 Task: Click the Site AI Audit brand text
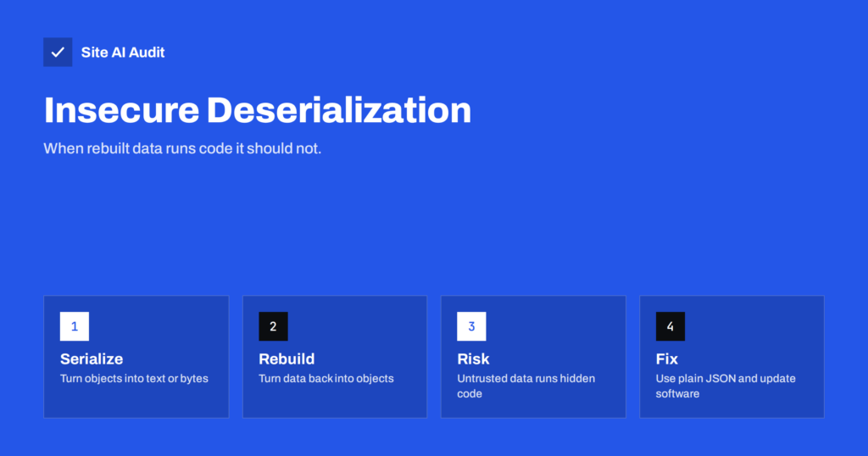[x=123, y=53]
